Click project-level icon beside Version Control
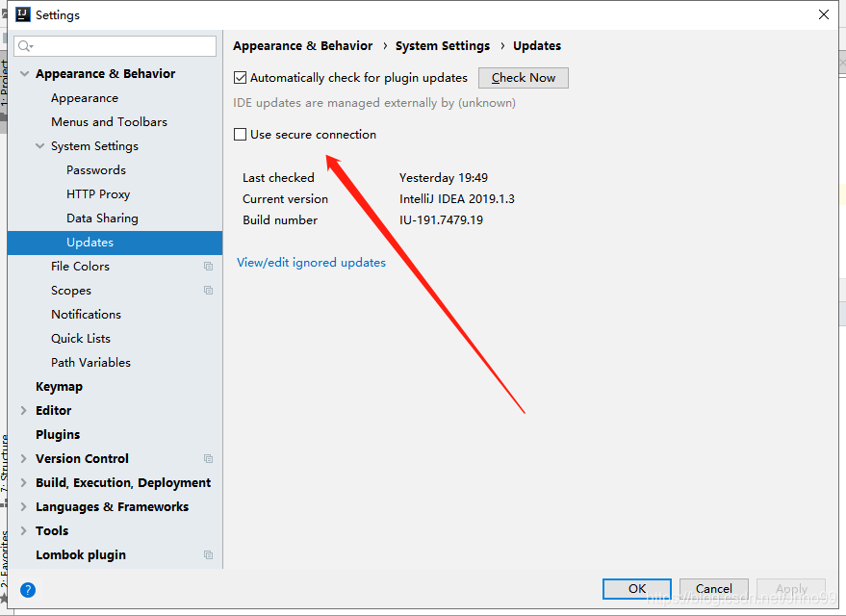The image size is (846, 616). tap(208, 458)
